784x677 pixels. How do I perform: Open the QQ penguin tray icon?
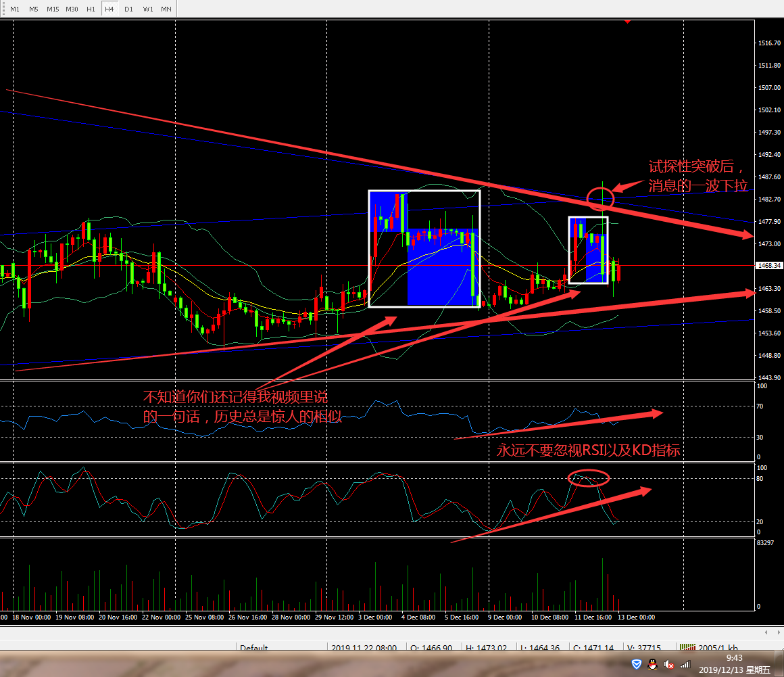click(652, 664)
